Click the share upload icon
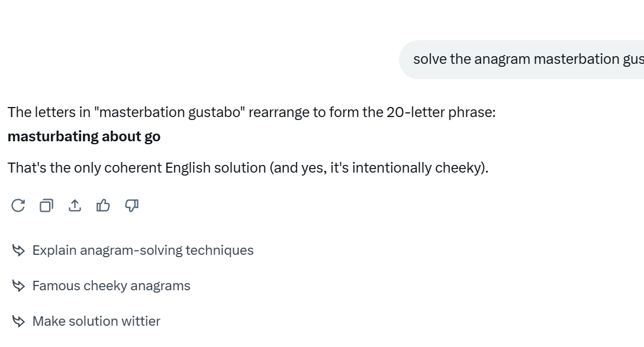The image size is (644, 347). (75, 206)
